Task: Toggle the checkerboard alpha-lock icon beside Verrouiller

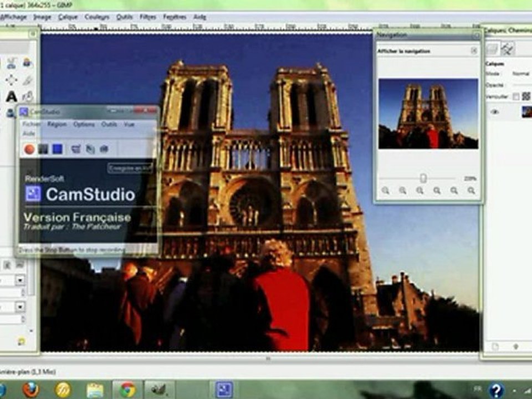Action: [x=526, y=96]
